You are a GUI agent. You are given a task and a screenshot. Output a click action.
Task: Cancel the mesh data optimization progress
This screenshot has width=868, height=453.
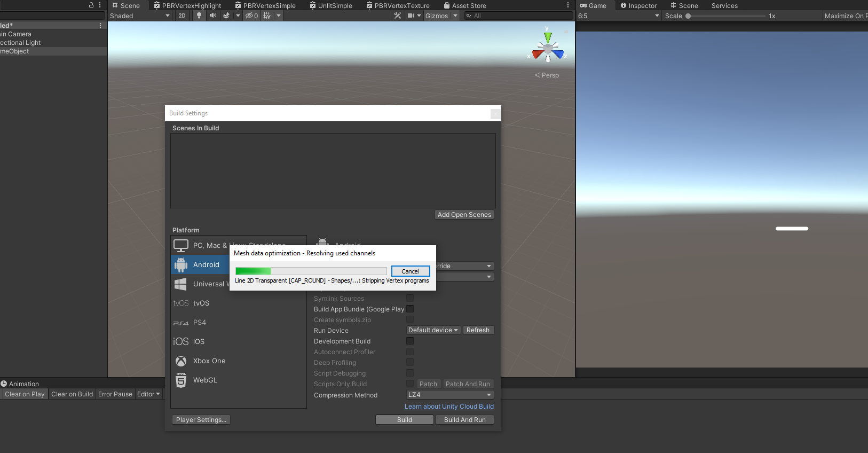point(411,271)
